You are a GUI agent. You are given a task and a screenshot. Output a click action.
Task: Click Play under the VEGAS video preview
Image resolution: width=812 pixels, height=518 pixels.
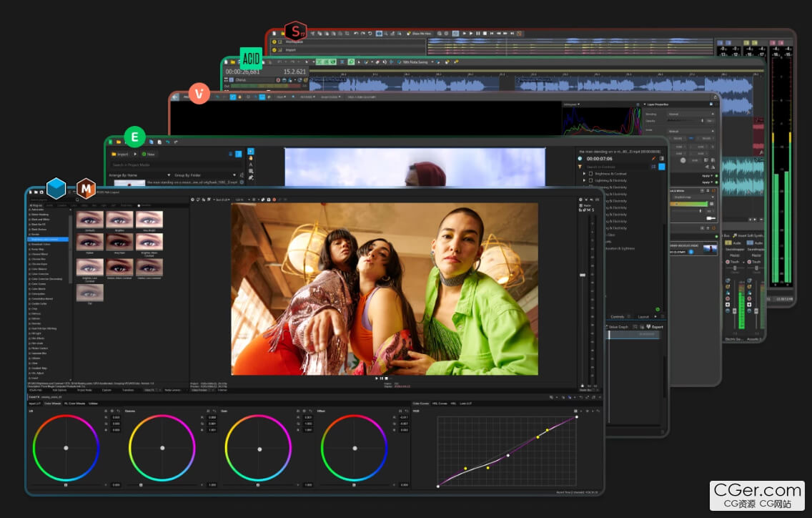click(x=377, y=378)
